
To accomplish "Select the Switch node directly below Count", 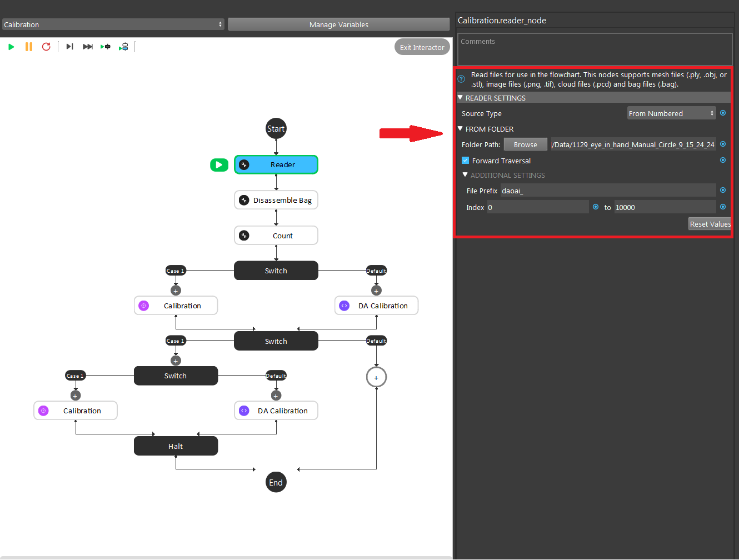I will (276, 271).
